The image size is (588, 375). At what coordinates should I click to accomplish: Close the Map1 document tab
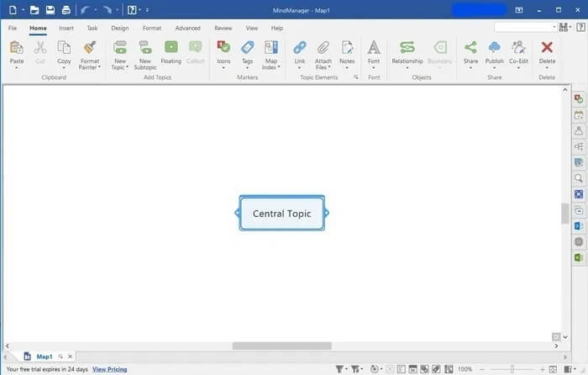click(70, 357)
